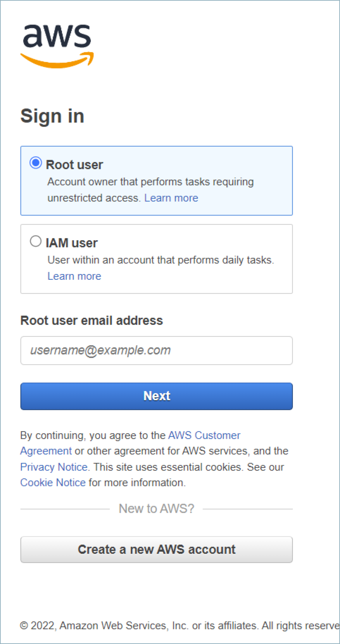Click the "Root user email address" field label
This screenshot has height=644, width=340.
[x=92, y=321]
